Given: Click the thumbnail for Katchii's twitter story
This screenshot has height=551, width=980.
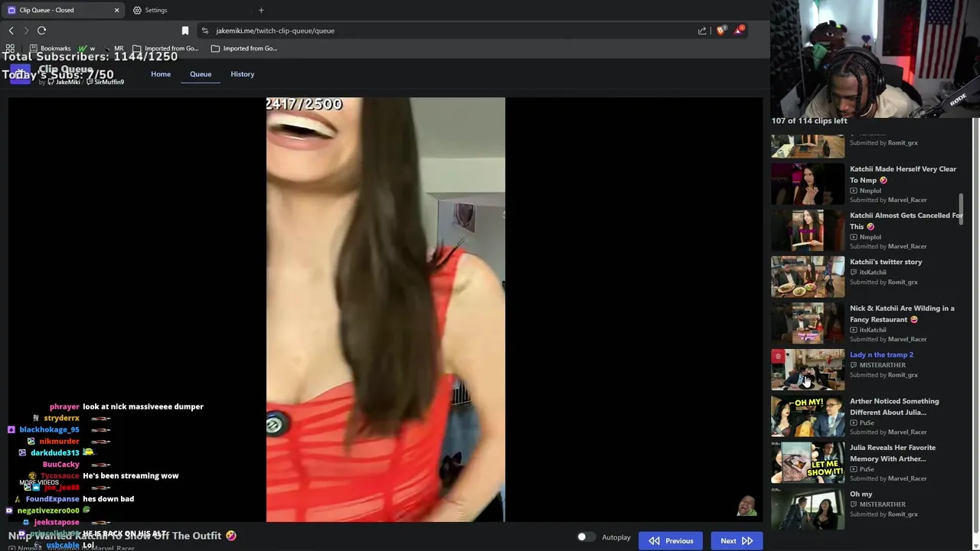Looking at the screenshot, I should 808,276.
